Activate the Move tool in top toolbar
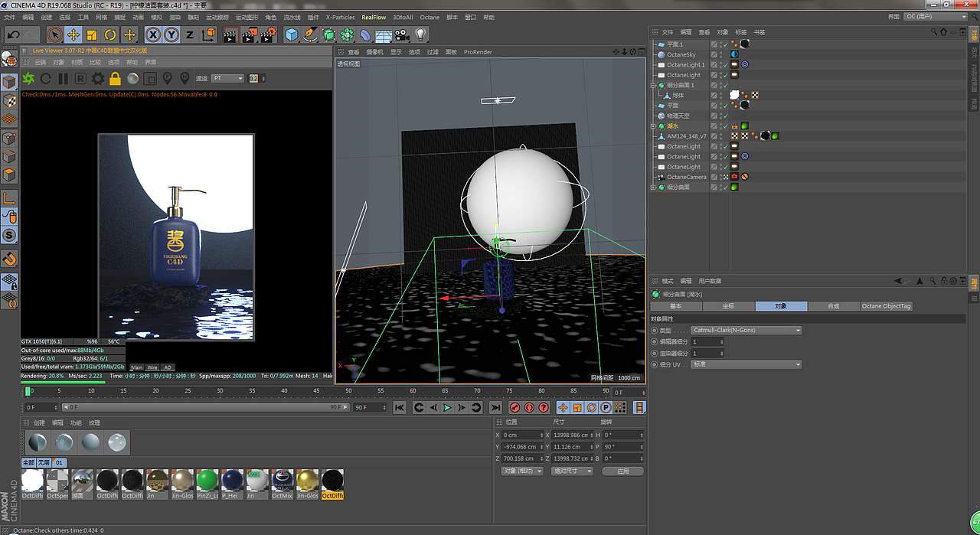 [73, 34]
